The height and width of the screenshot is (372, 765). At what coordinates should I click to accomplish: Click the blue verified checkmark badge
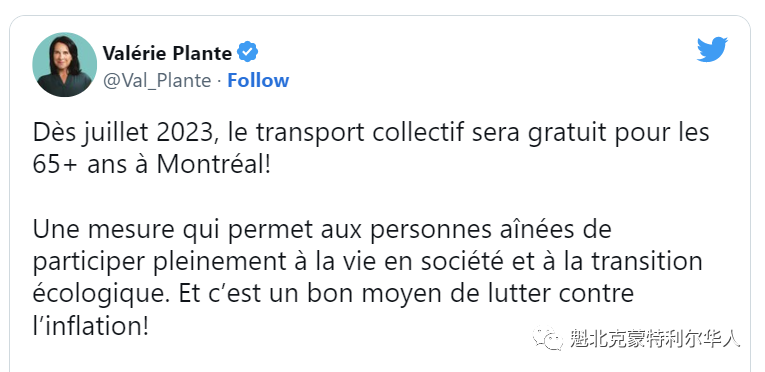pyautogui.click(x=248, y=52)
